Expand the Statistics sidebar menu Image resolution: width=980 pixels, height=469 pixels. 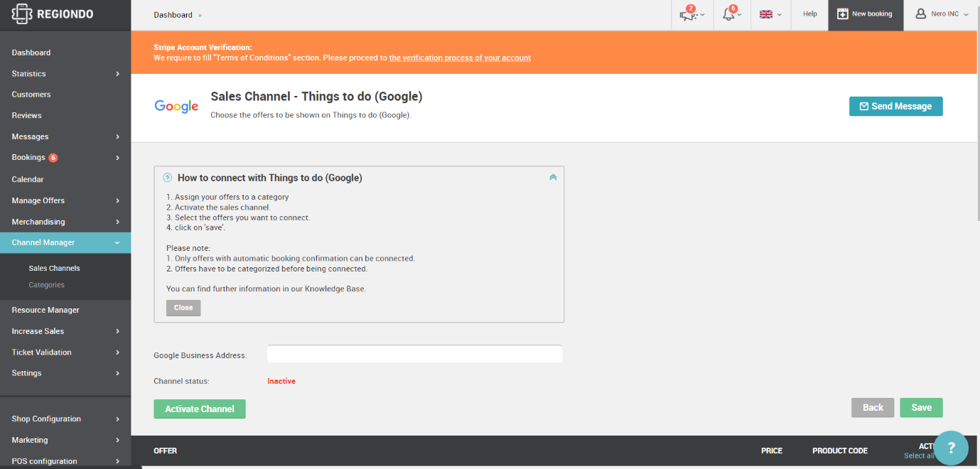[65, 74]
